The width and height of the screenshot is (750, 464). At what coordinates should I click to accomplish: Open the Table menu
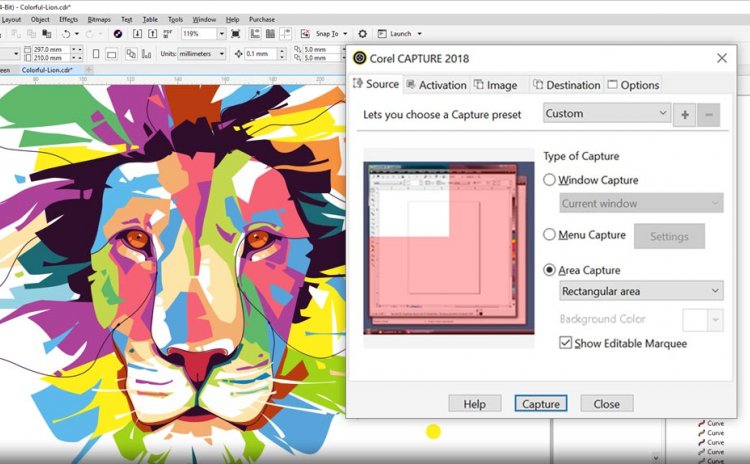pos(150,20)
